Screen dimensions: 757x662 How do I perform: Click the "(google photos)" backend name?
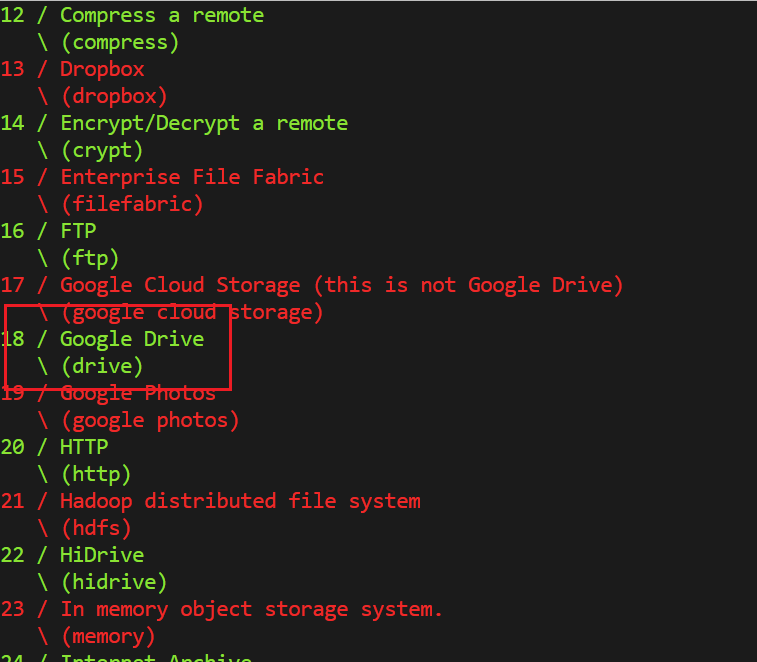[150, 420]
